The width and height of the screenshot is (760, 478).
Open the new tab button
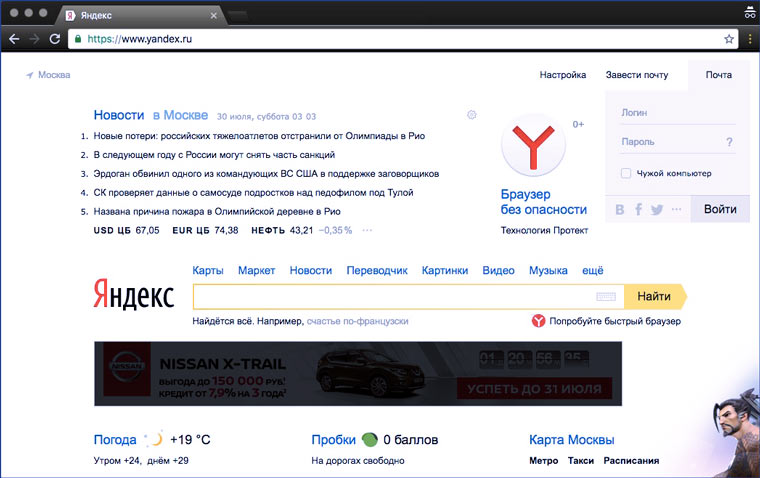(238, 16)
